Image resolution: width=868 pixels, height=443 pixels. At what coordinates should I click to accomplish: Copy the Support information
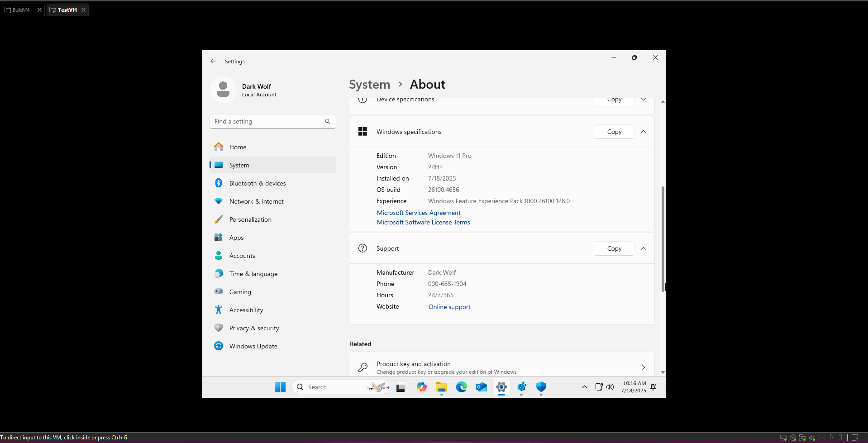click(614, 248)
